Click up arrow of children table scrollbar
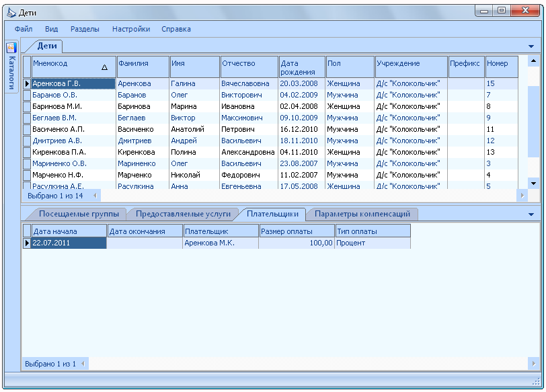The height and width of the screenshot is (392, 546). click(533, 61)
